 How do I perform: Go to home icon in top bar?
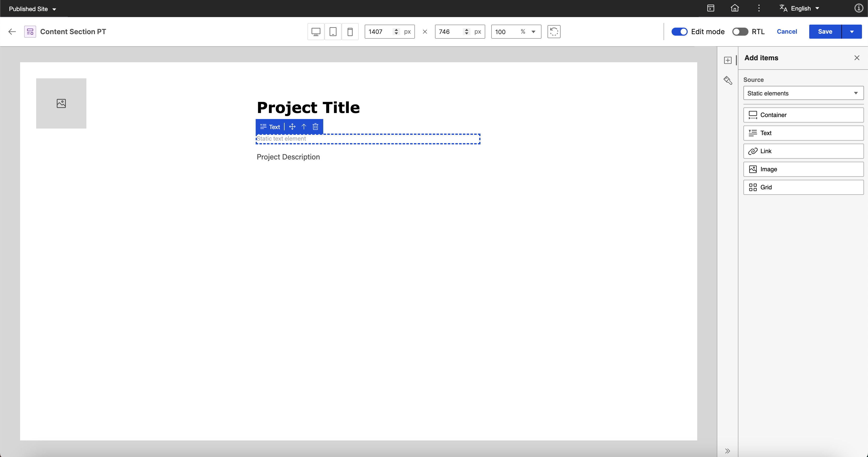[735, 9]
